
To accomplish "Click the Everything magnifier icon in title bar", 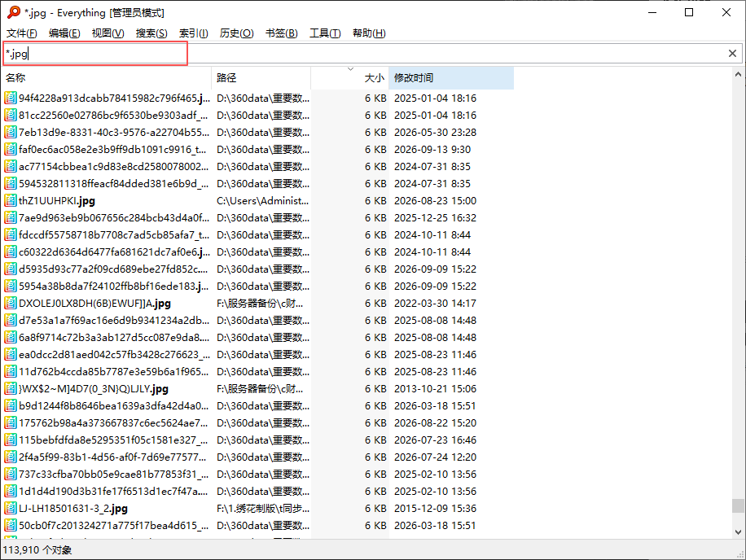I will (x=14, y=12).
